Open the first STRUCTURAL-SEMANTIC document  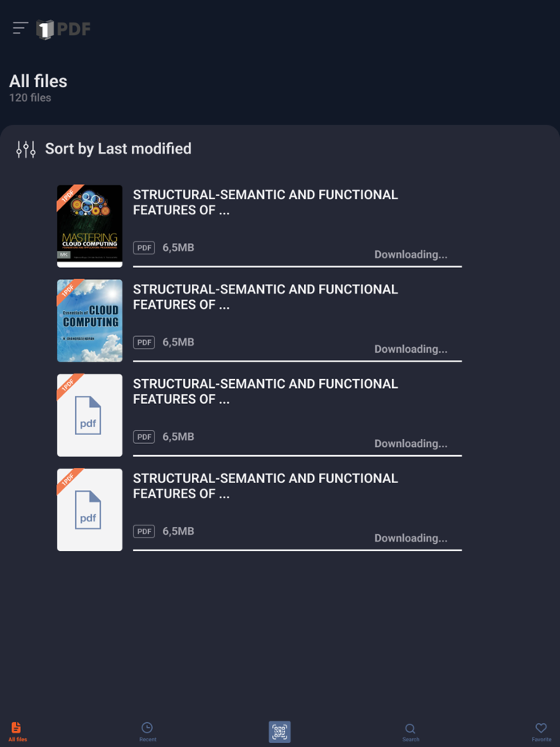(x=264, y=202)
